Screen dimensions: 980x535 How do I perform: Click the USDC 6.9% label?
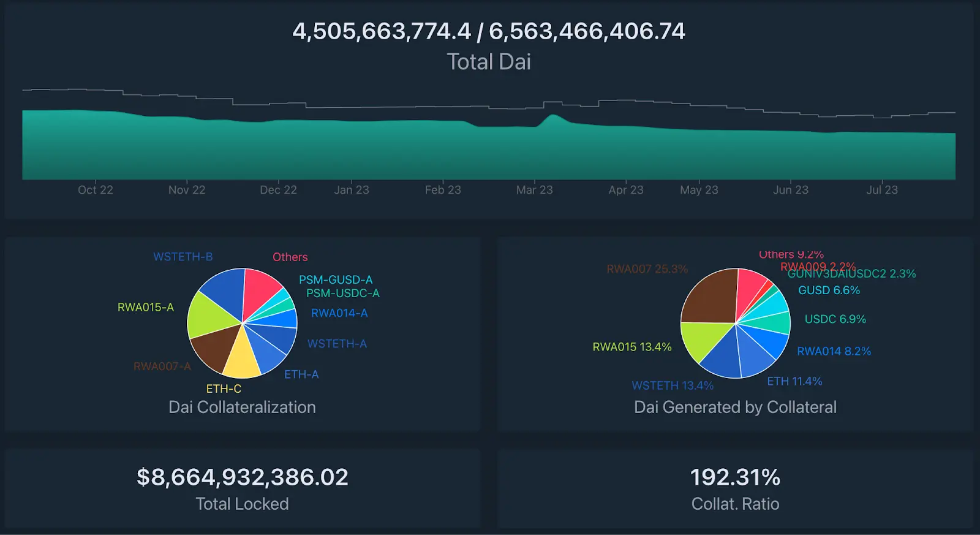[x=835, y=319]
